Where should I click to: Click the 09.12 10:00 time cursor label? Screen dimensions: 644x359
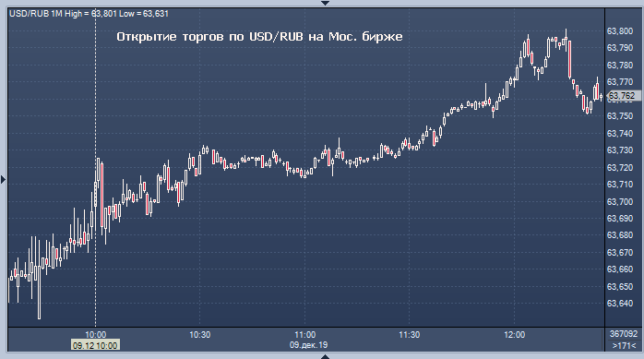pos(95,345)
